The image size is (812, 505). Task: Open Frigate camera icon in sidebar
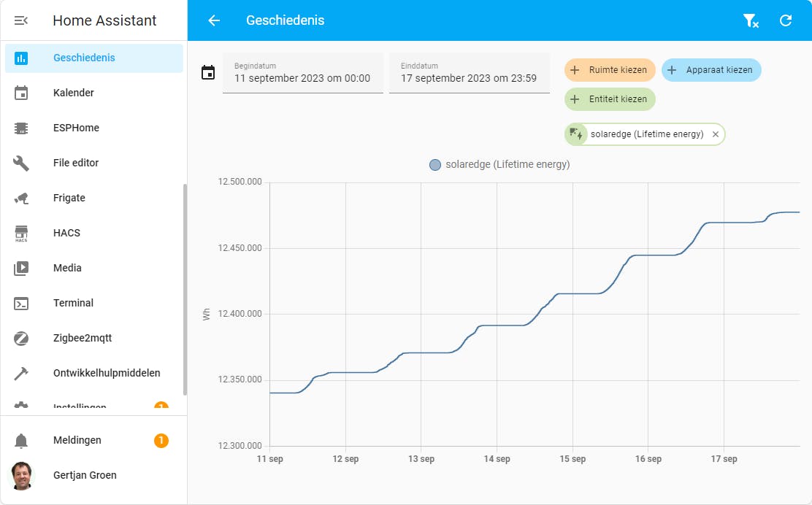pyautogui.click(x=21, y=198)
